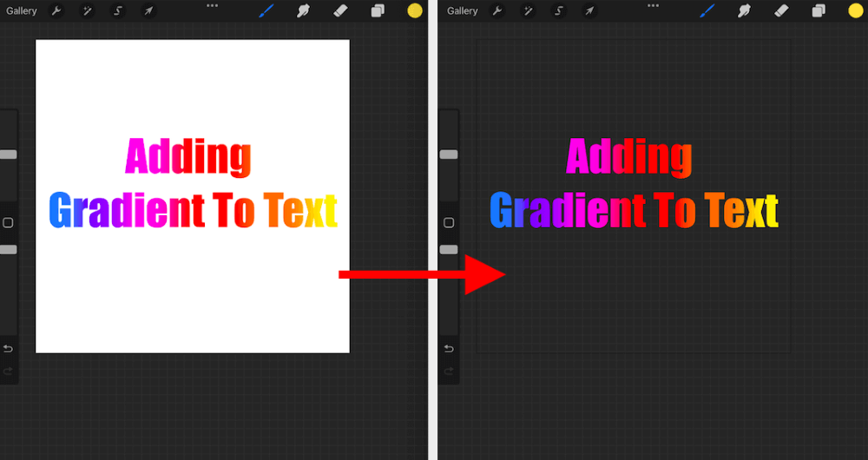This screenshot has height=460, width=868.
Task: Select the Selection S tool in right screenshot
Action: click(558, 10)
